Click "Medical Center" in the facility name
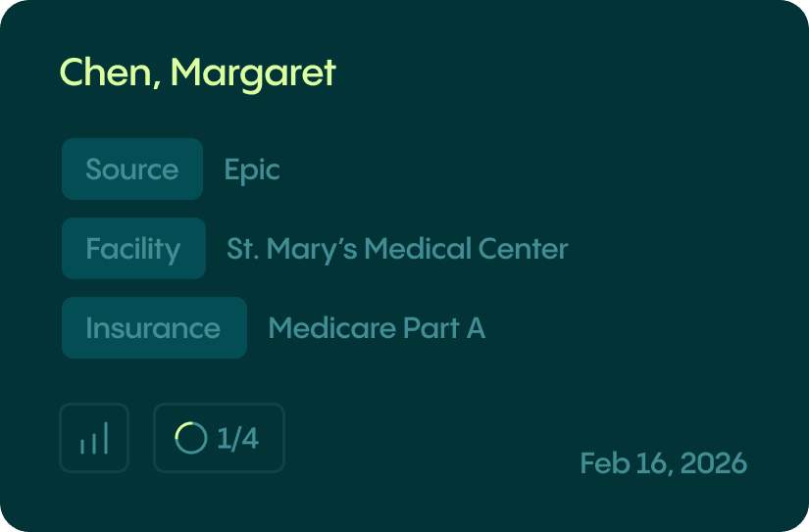Viewport: 809px width, 532px height. tap(466, 249)
